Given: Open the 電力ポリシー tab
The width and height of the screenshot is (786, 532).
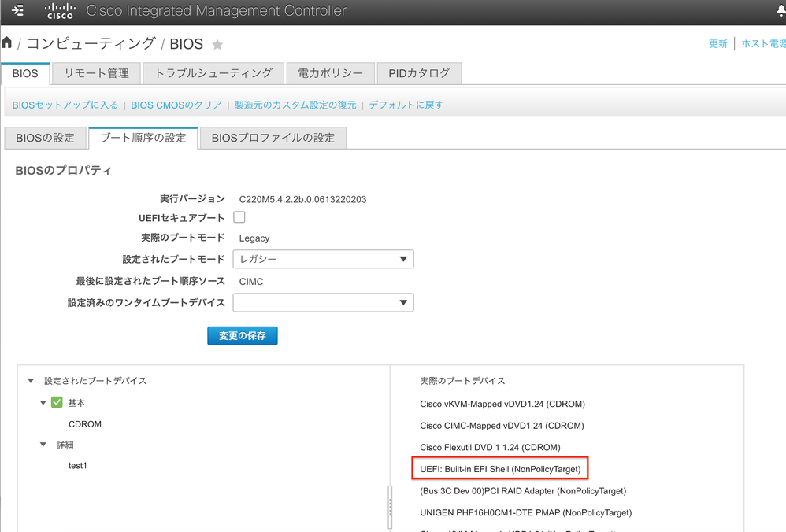Looking at the screenshot, I should [330, 74].
